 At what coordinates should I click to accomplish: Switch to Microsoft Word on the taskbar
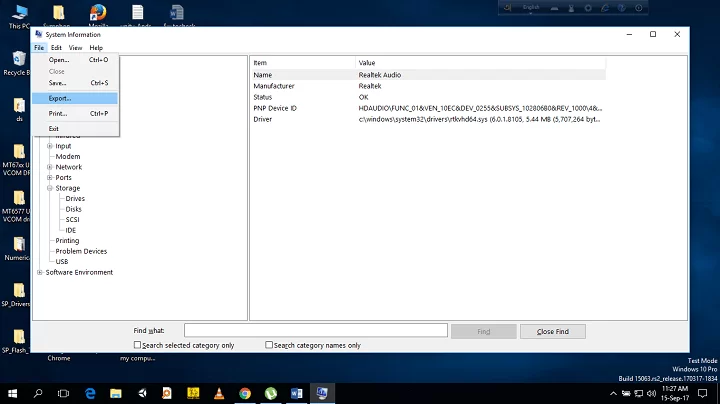point(297,393)
